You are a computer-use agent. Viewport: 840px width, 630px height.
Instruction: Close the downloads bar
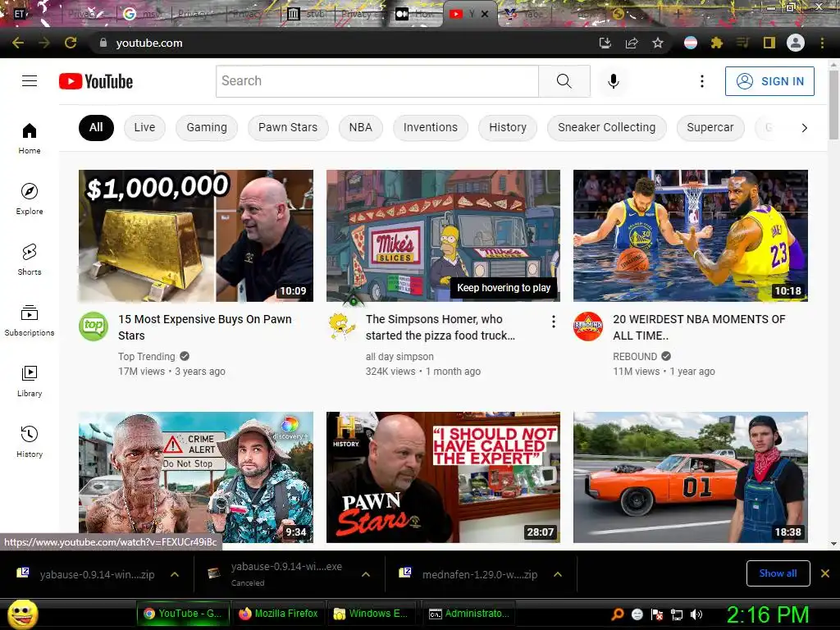(825, 573)
